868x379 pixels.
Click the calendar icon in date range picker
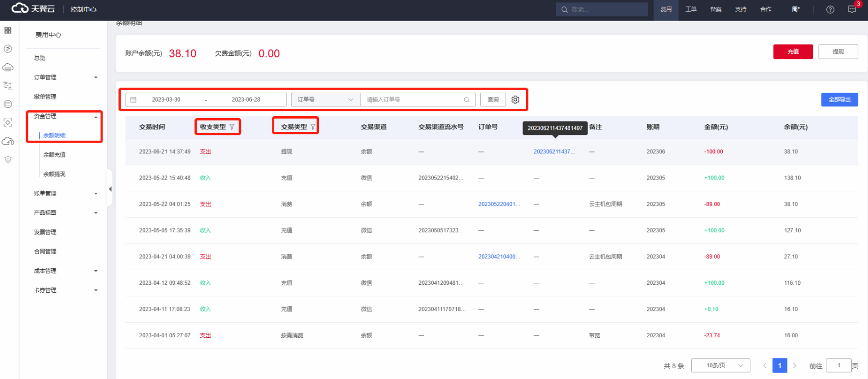[133, 100]
